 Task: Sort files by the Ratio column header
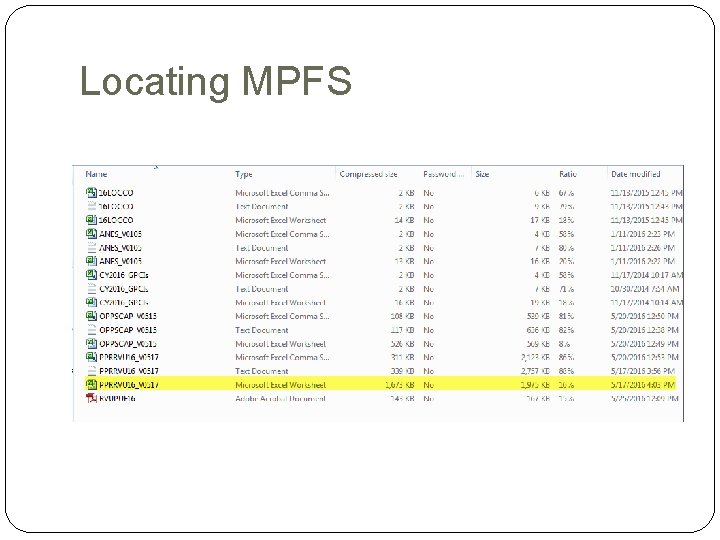coord(568,174)
